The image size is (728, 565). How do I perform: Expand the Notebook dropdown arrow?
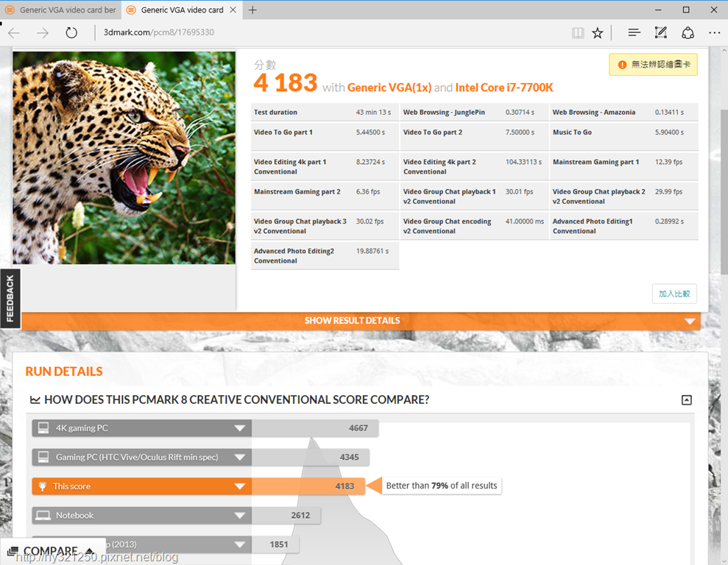pos(239,516)
